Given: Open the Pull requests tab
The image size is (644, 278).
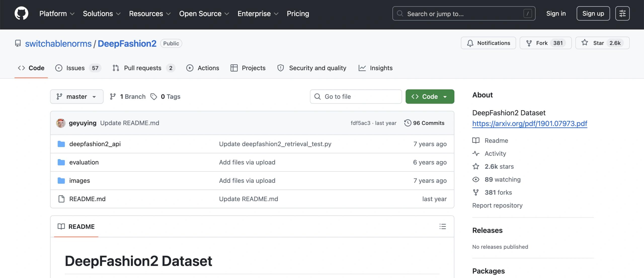Looking at the screenshot, I should click(x=144, y=68).
